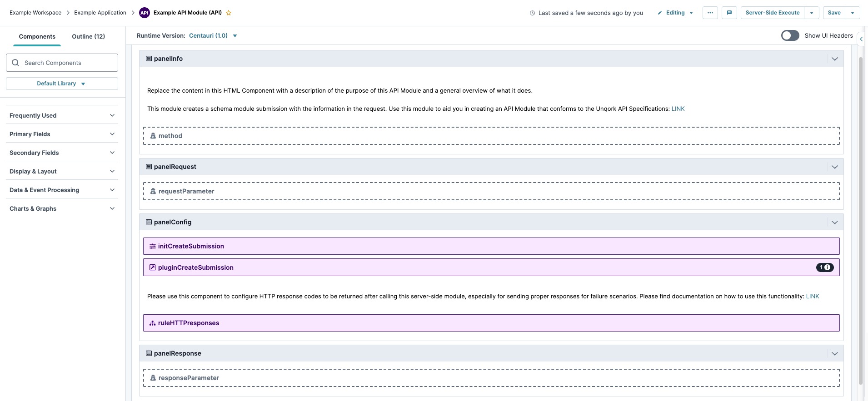Click the panelResponse panel icon
The width and height of the screenshot is (868, 401).
coord(149,353)
